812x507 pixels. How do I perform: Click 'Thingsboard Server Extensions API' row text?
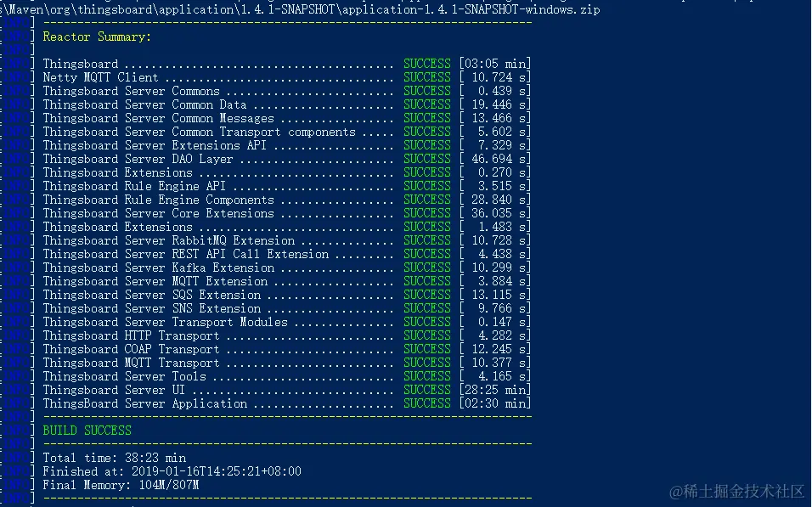155,145
